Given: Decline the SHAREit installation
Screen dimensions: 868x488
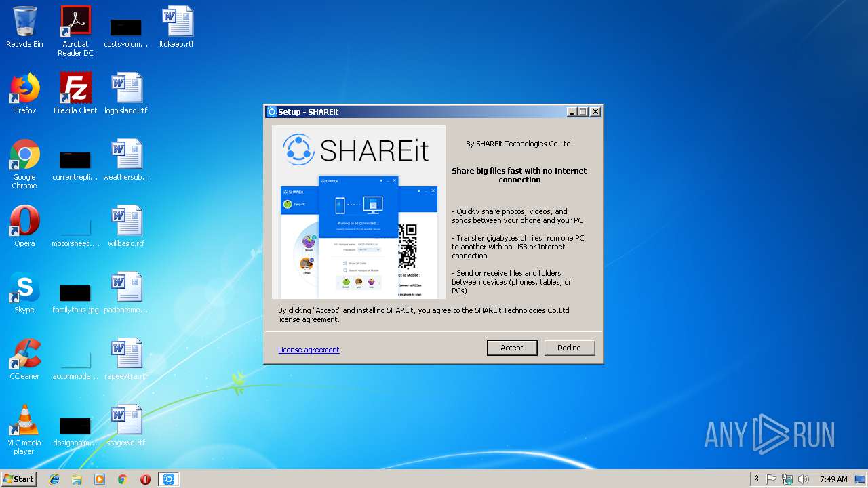Looking at the screenshot, I should coord(569,348).
